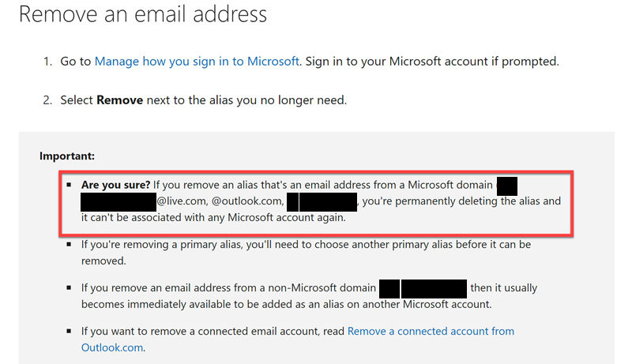Click the "Remove an email address" heading
632x364 pixels.
(142, 14)
